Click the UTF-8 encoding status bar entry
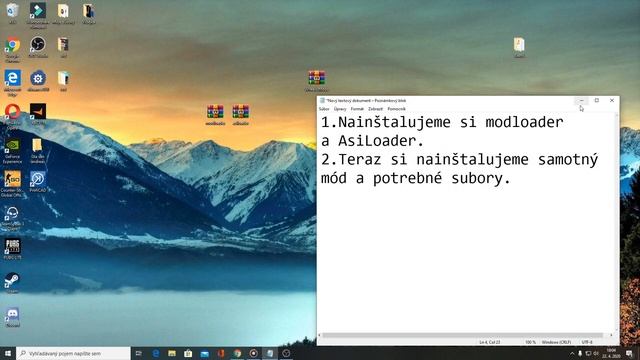Viewport: 640px width, 360px height. (x=587, y=342)
